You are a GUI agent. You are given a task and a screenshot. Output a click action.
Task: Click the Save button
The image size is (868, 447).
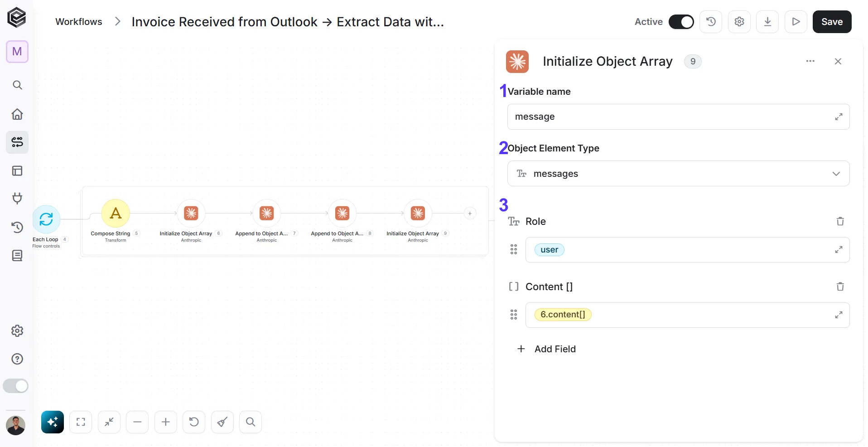point(832,22)
